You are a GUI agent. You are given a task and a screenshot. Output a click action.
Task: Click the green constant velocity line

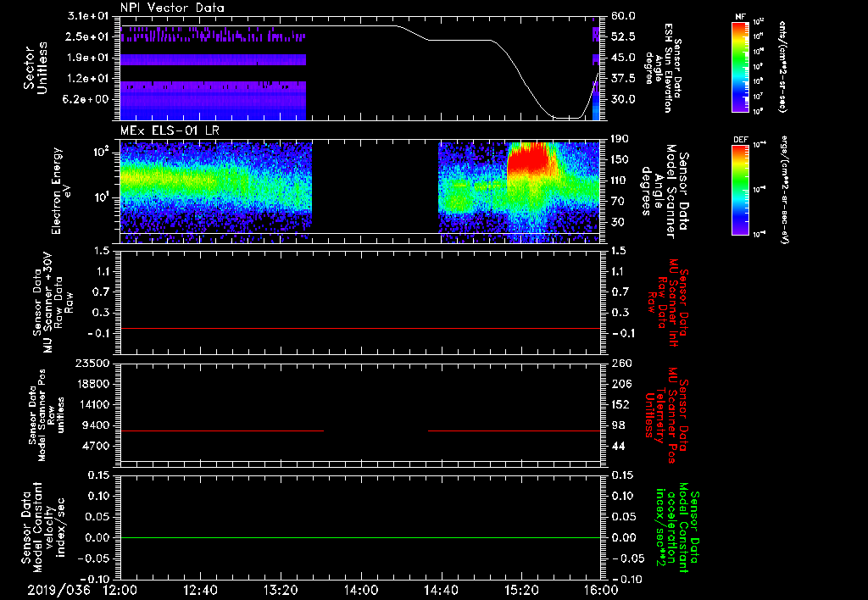click(x=360, y=537)
